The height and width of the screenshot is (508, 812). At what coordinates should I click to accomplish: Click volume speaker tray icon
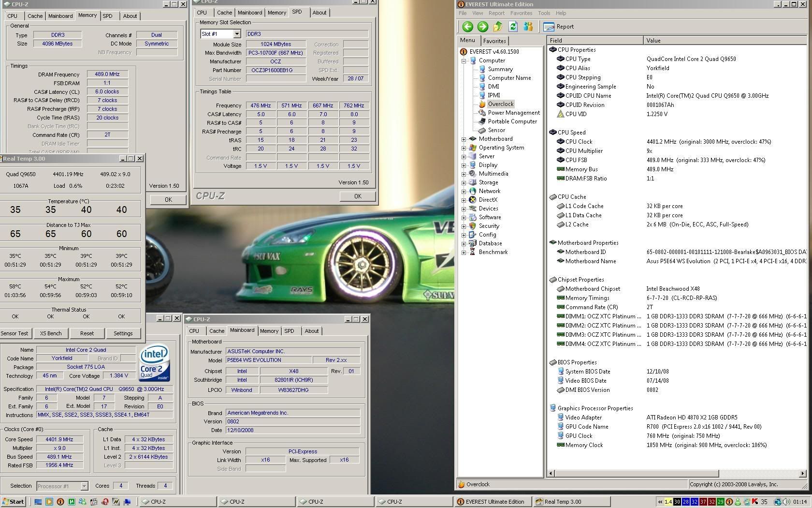(786, 502)
